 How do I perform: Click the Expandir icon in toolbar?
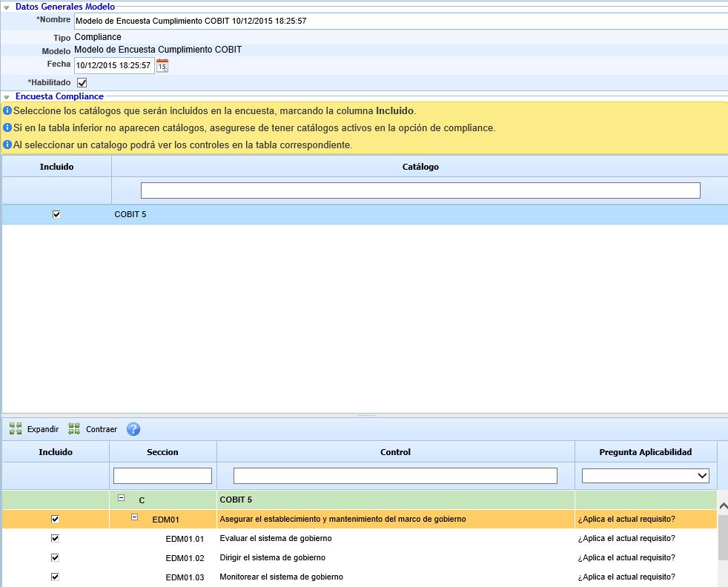coord(16,428)
